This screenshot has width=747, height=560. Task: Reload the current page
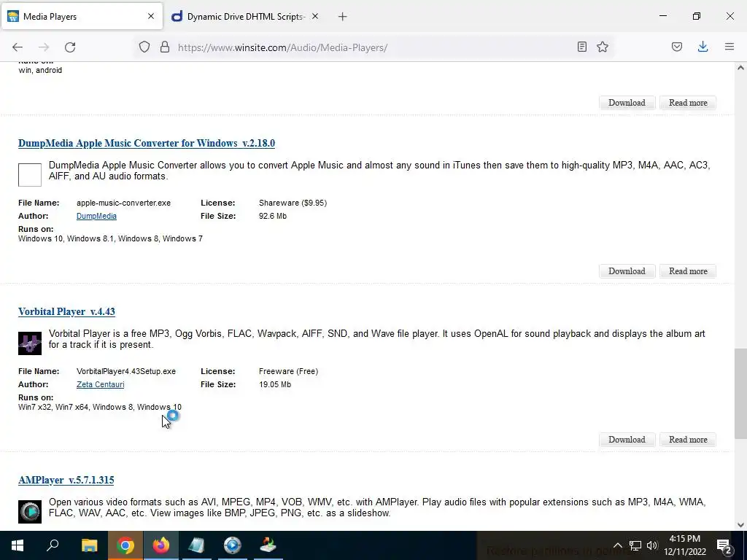tap(70, 47)
